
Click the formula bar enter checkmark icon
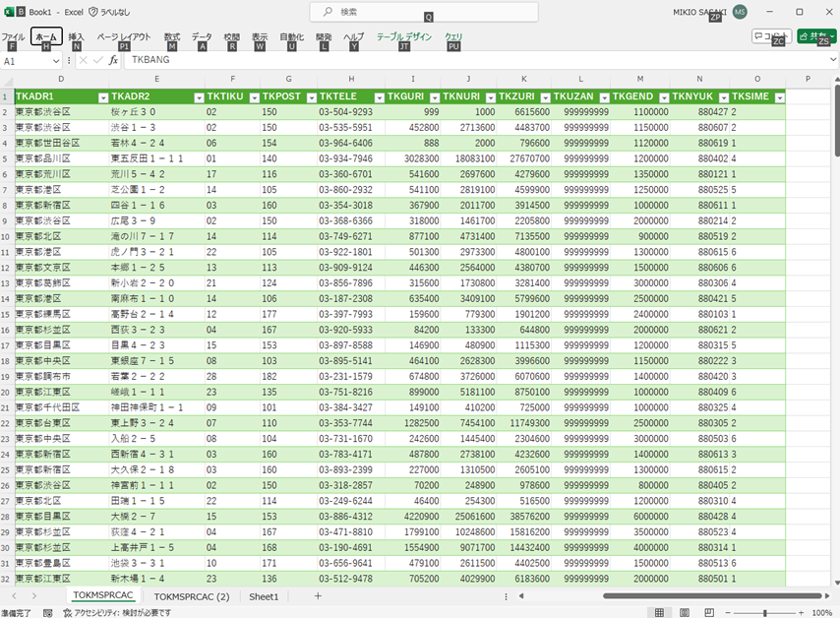click(x=97, y=60)
